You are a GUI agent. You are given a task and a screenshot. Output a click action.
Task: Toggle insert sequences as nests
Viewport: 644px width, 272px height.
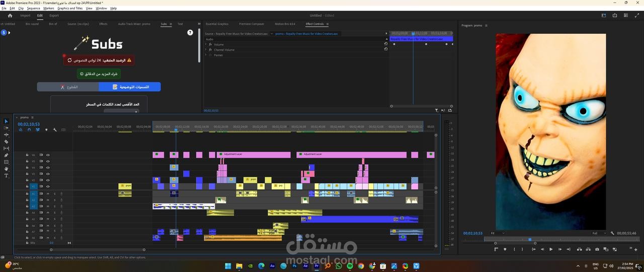click(21, 130)
